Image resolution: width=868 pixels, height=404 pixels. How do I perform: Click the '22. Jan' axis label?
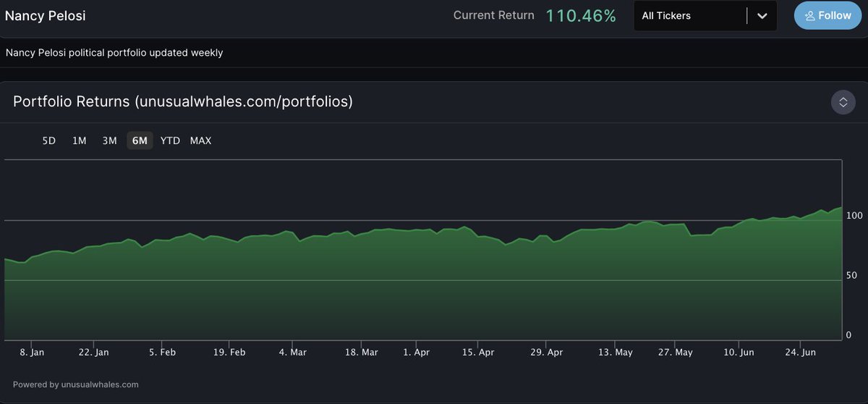point(93,352)
